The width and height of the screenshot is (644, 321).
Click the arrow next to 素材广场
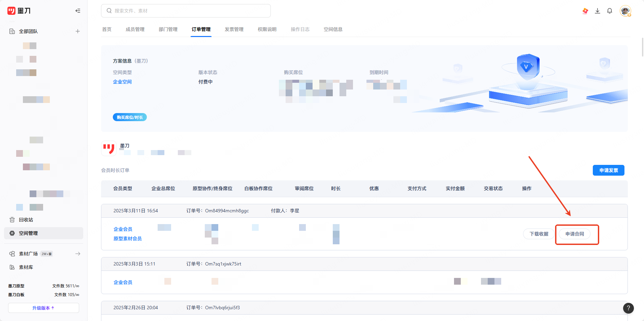pos(78,254)
